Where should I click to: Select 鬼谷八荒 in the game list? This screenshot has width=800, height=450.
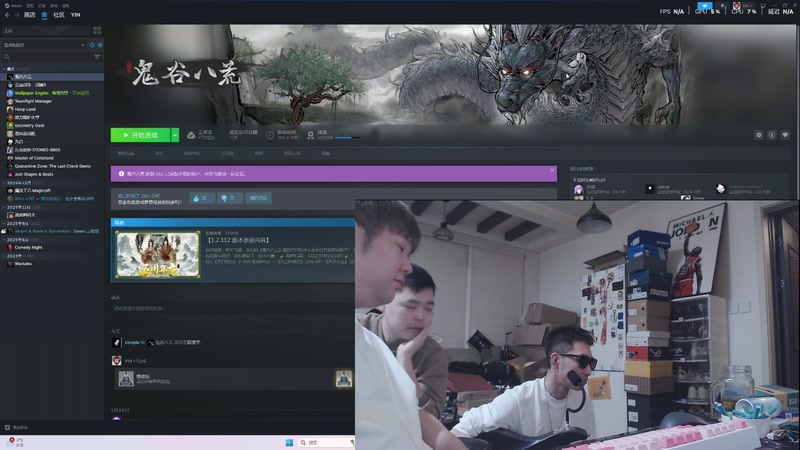coord(52,77)
